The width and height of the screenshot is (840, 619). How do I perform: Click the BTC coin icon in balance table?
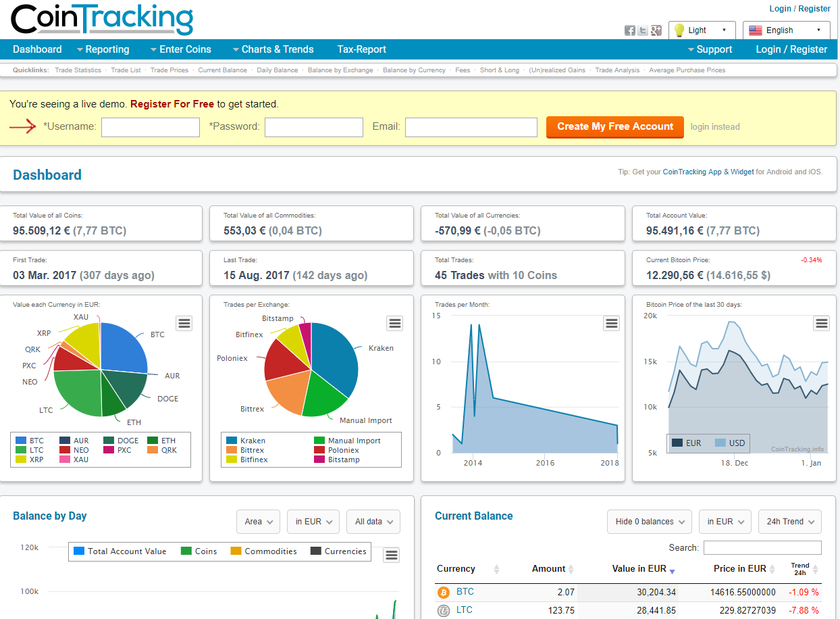444,592
